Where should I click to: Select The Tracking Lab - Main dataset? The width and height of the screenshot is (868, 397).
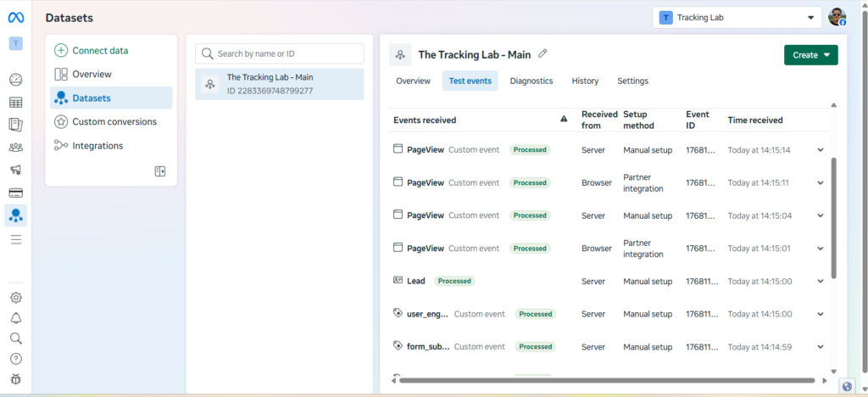pyautogui.click(x=280, y=84)
